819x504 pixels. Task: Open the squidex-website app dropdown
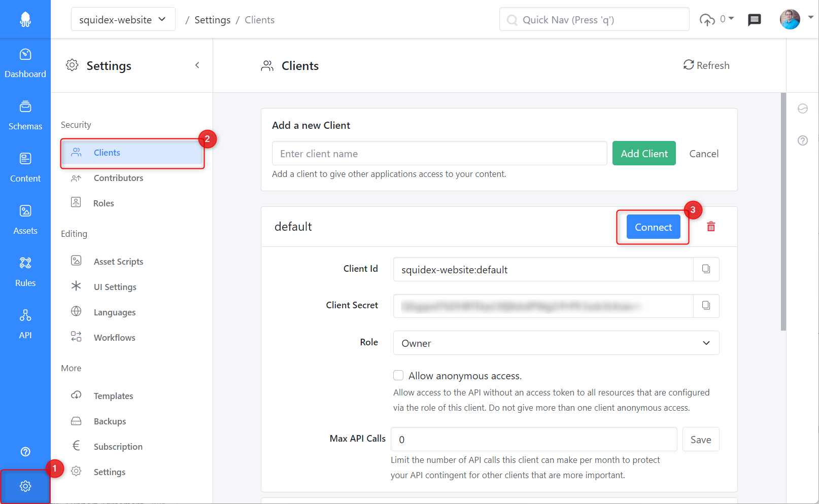pos(123,19)
